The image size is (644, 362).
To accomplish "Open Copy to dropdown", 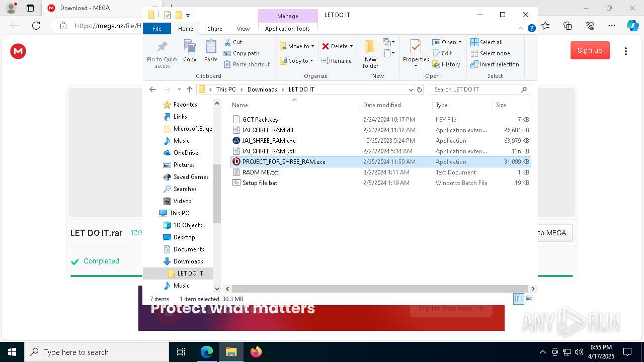I will point(297,61).
